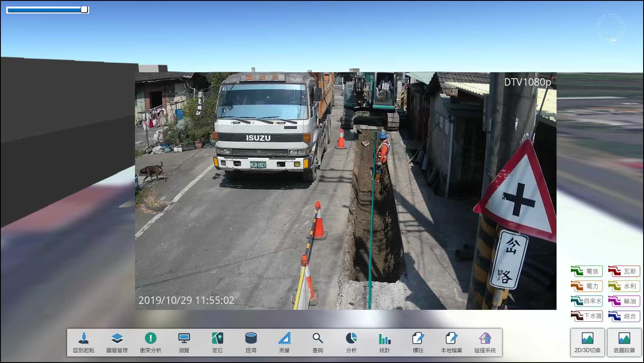Select the 瀏覽 browse tool
Image resolution: width=644 pixels, height=363 pixels.
click(184, 342)
